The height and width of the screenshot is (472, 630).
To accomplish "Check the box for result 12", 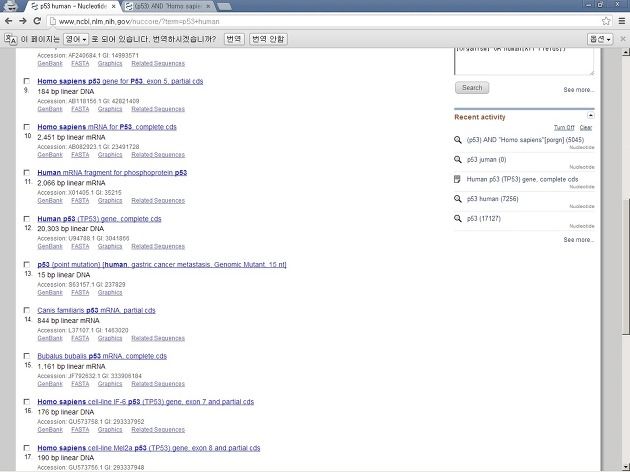I will point(27,219).
